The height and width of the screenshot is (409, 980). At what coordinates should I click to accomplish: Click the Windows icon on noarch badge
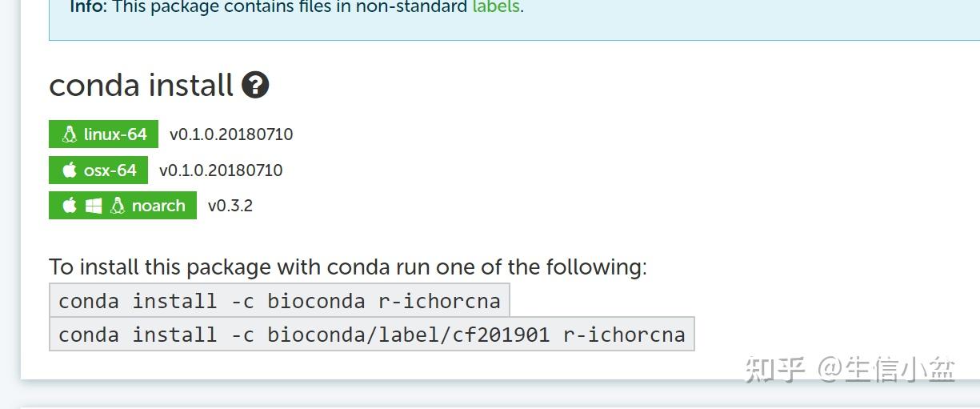(94, 206)
